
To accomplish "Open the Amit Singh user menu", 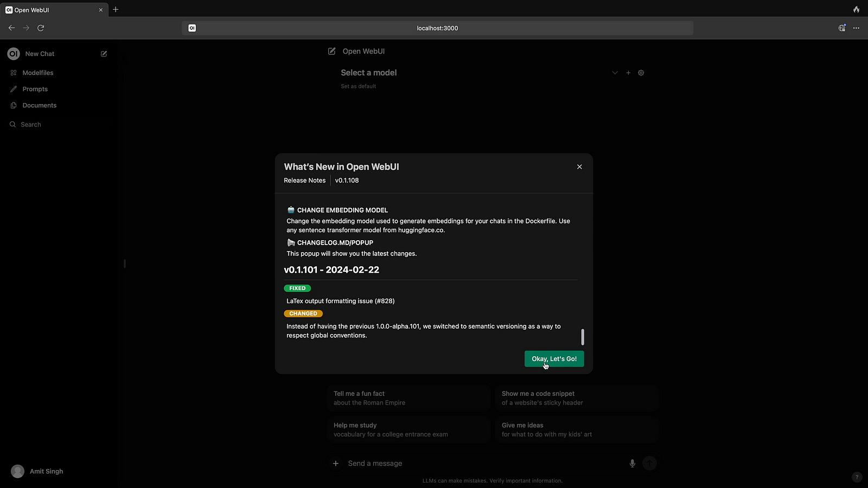I will click(x=46, y=471).
